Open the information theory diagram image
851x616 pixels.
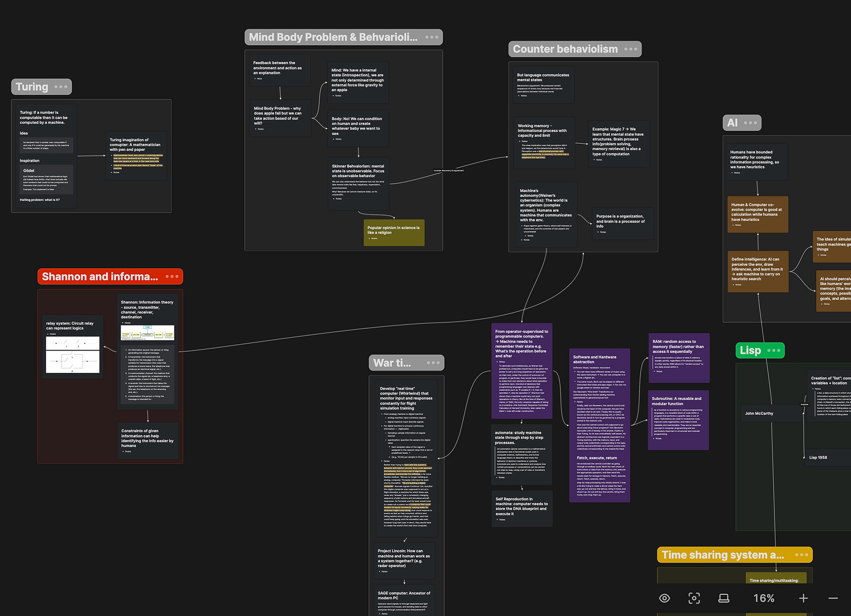pyautogui.click(x=147, y=333)
